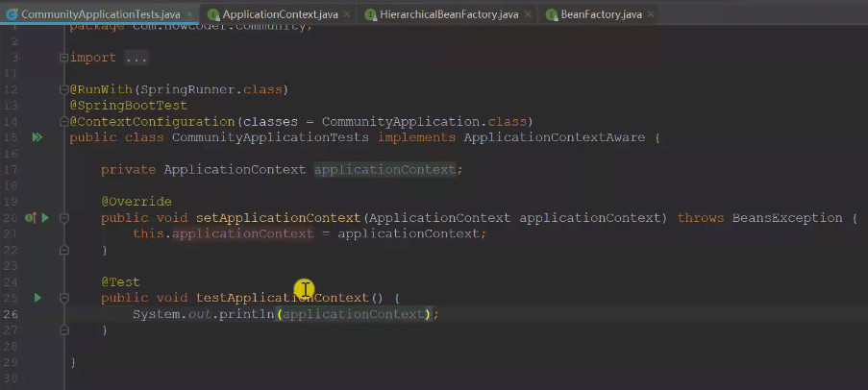The height and width of the screenshot is (390, 868).
Task: Close the CommunityApplicationTests.java tab
Action: pos(190,14)
